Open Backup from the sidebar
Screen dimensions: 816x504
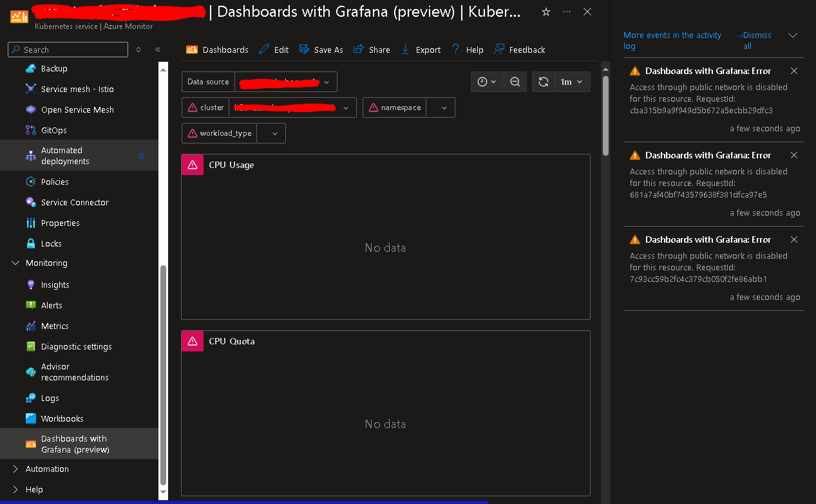pyautogui.click(x=54, y=68)
